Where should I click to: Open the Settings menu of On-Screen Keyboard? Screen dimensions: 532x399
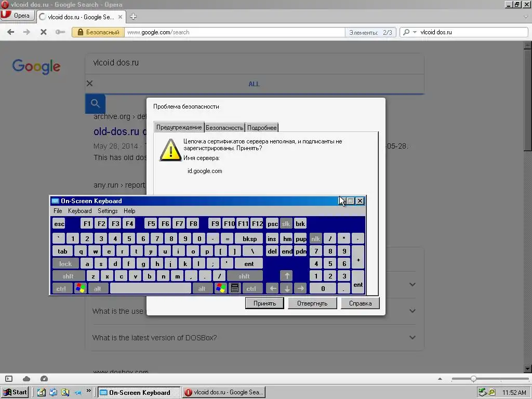click(108, 211)
